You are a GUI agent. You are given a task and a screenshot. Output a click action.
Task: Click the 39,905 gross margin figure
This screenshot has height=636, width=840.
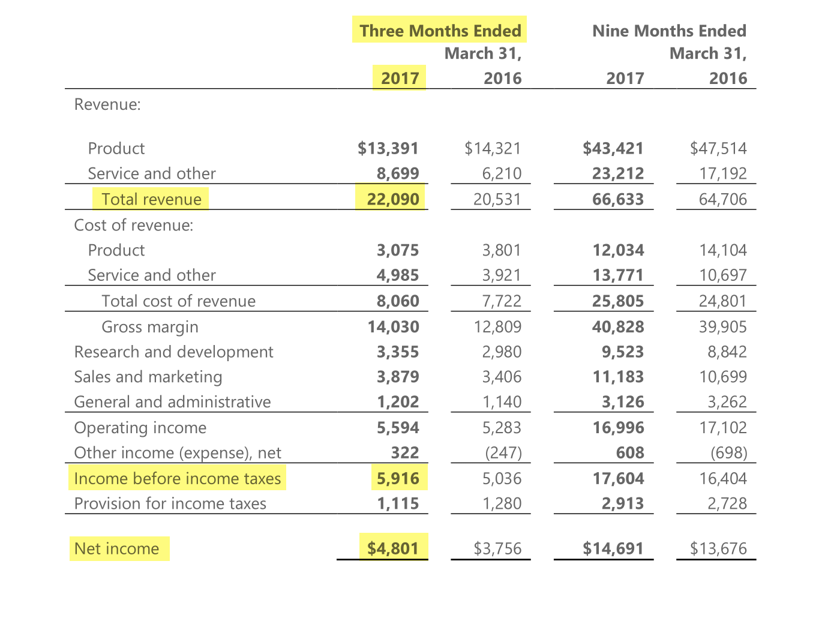tap(723, 327)
